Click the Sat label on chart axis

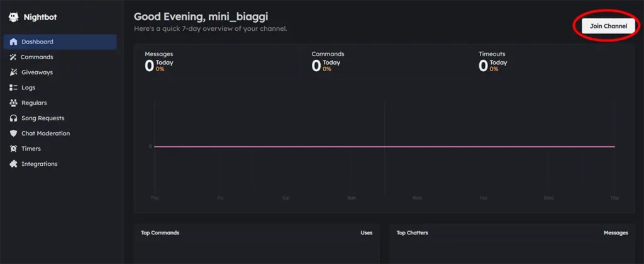(x=286, y=198)
